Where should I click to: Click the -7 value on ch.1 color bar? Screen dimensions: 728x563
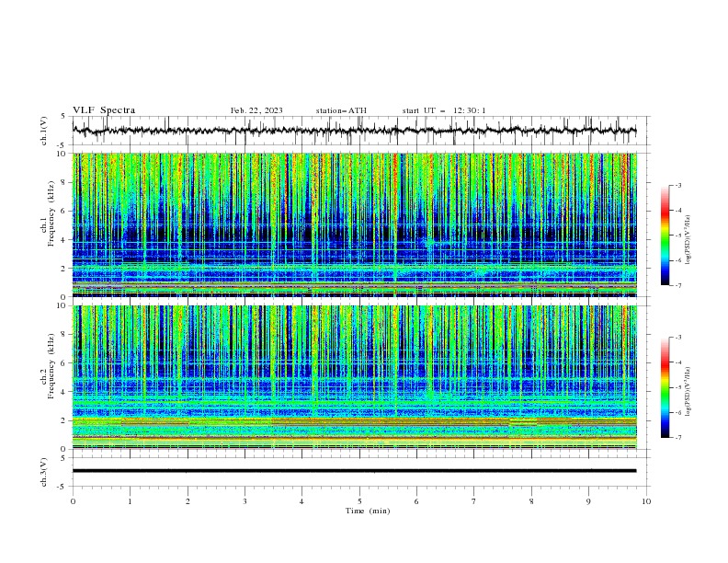[677, 285]
